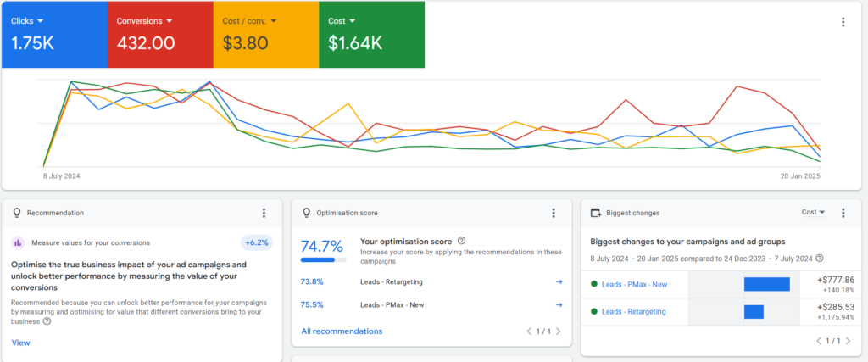Screen dimensions: 868x362
Task: Open the Biggest changes card's three-dot menu
Action: (x=843, y=213)
